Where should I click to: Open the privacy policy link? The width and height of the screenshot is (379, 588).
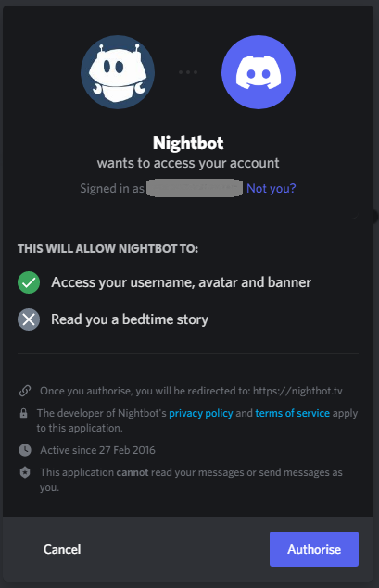point(201,413)
